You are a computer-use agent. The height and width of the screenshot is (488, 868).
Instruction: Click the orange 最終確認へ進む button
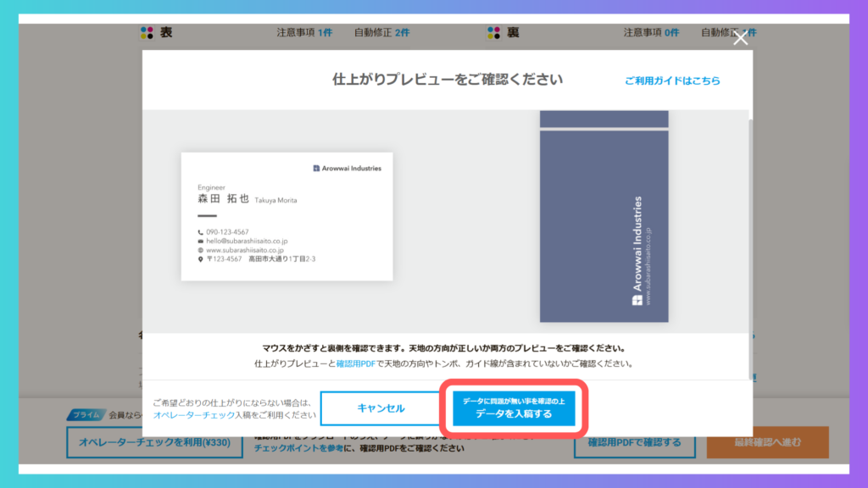coord(767,442)
